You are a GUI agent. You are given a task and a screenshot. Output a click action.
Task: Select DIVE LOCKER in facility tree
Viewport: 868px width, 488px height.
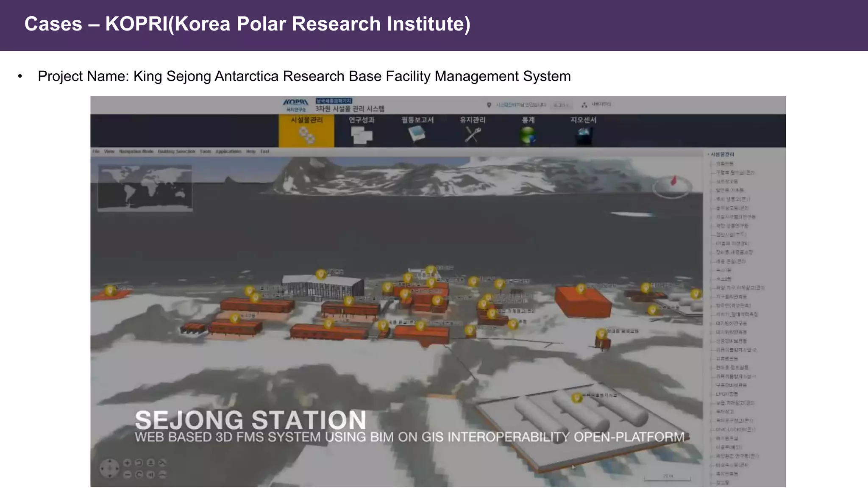tap(735, 429)
